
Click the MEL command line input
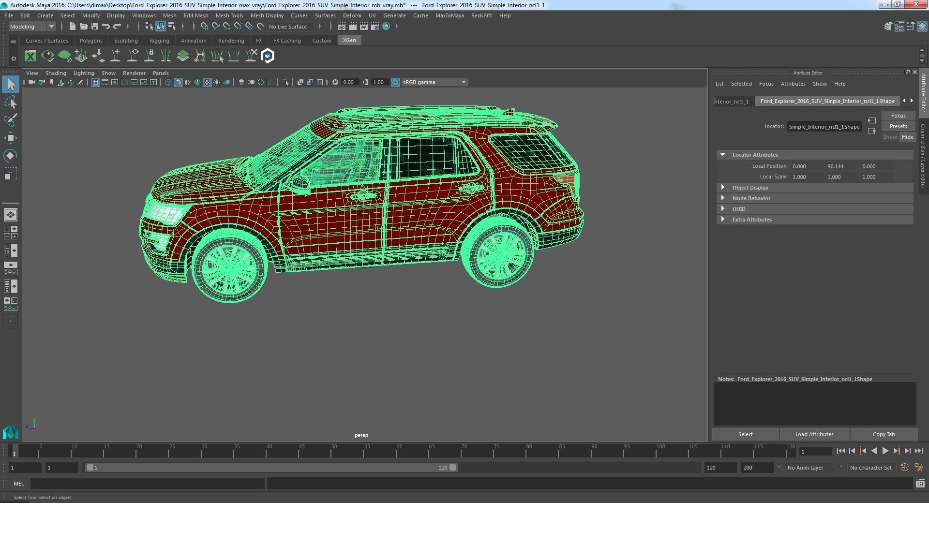click(x=147, y=483)
